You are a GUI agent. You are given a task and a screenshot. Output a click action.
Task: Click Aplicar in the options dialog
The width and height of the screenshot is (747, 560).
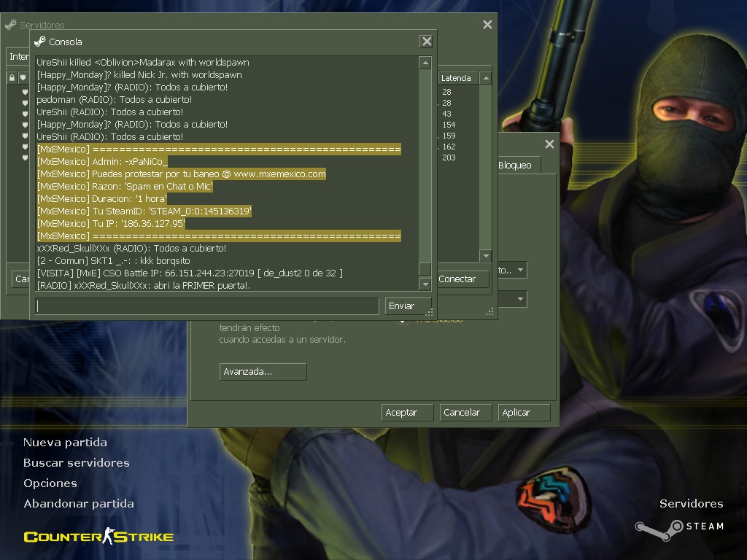(524, 413)
